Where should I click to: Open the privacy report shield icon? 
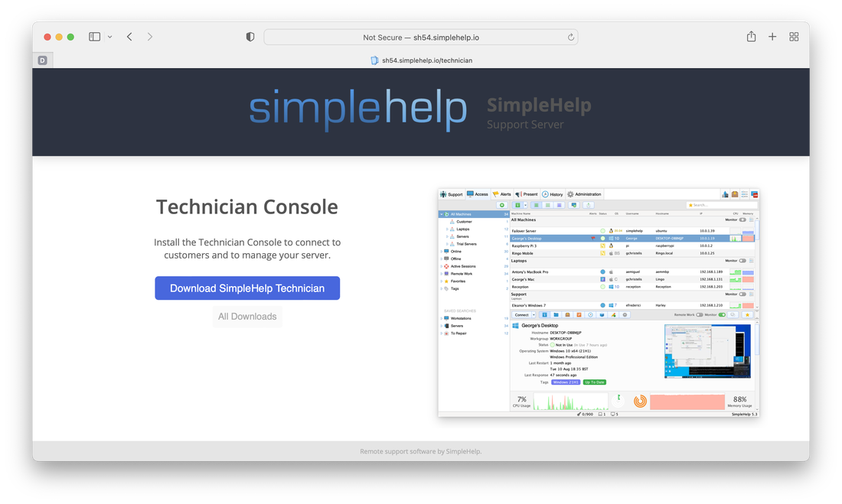(x=250, y=37)
